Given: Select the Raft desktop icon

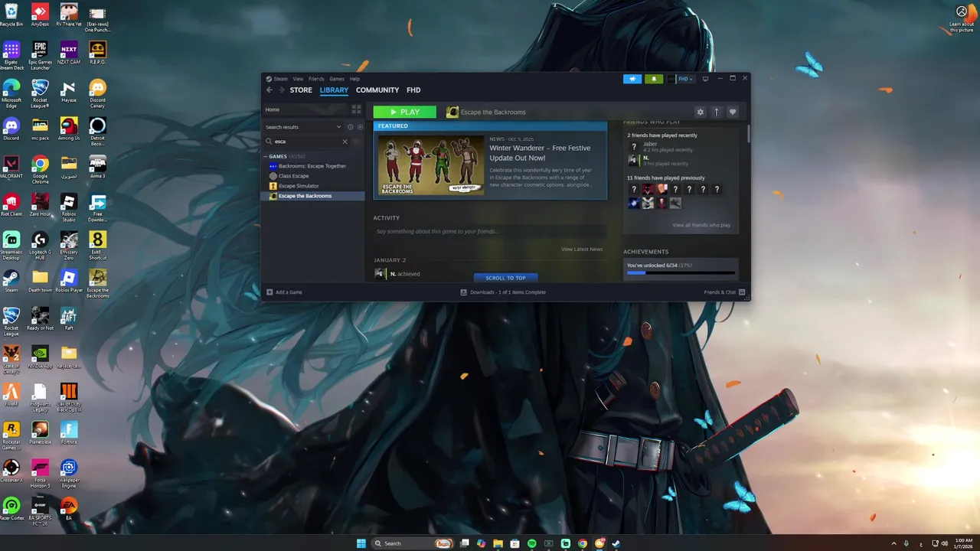Looking at the screenshot, I should click(69, 318).
